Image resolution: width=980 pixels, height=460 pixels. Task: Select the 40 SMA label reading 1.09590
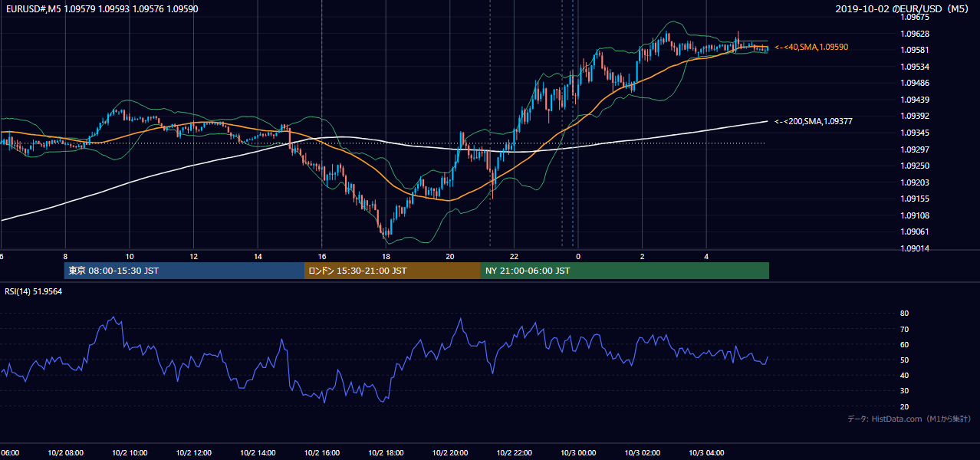[811, 48]
